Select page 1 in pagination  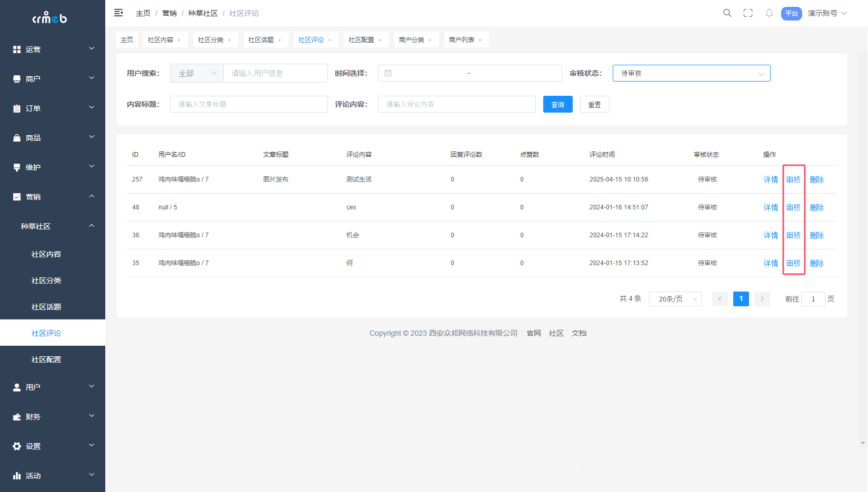[741, 299]
